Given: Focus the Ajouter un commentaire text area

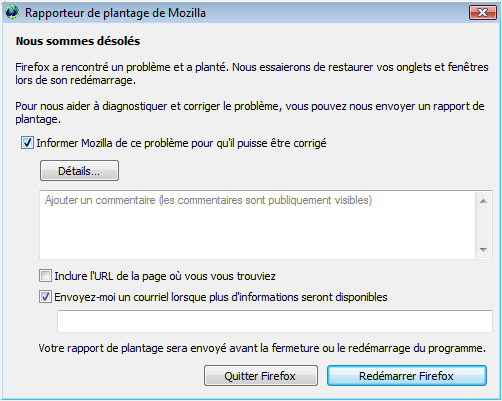Looking at the screenshot, I should 257,225.
